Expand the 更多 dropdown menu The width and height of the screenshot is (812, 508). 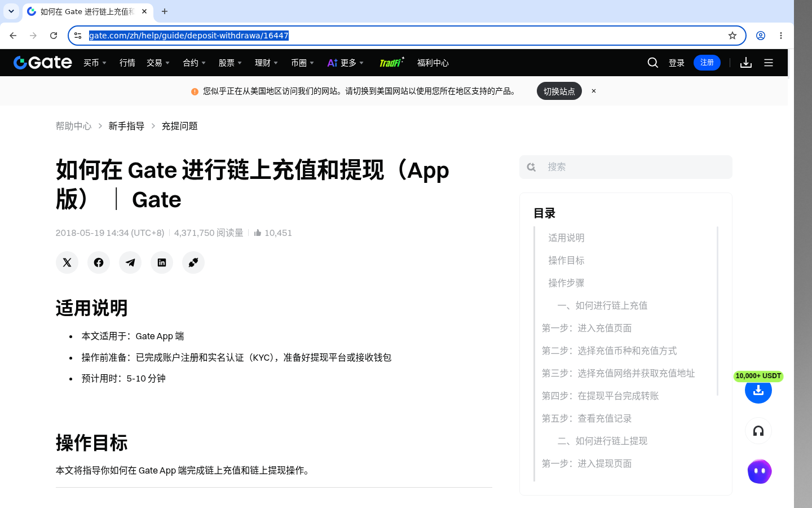point(346,63)
